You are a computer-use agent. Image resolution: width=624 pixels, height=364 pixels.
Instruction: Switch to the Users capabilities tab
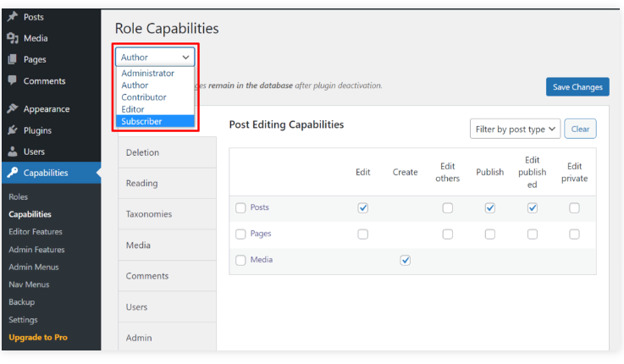click(x=167, y=306)
